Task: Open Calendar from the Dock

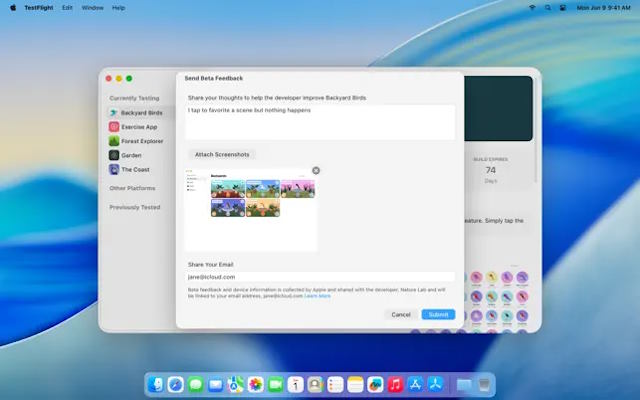Action: pyautogui.click(x=296, y=384)
